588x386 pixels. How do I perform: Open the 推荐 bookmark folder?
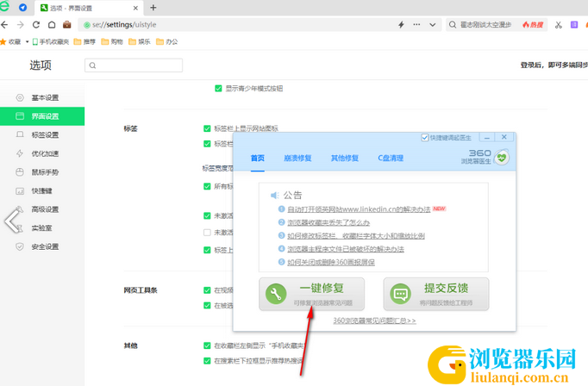coord(84,41)
